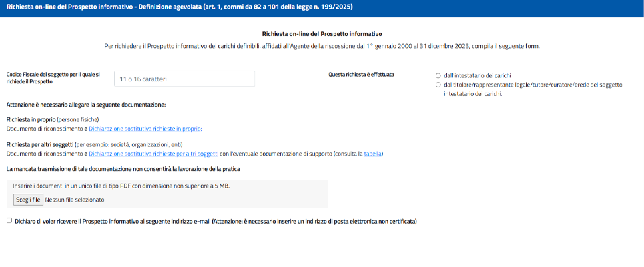The height and width of the screenshot is (267, 644).
Task: Click the "Codice Fiscale del soggetto" field label
Action: coord(53,78)
